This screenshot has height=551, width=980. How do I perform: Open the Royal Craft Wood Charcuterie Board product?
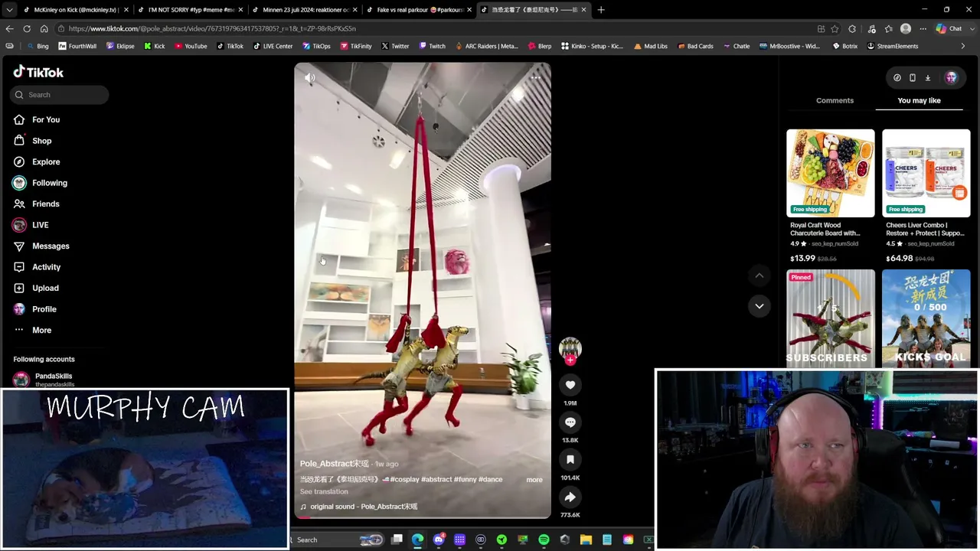(831, 196)
